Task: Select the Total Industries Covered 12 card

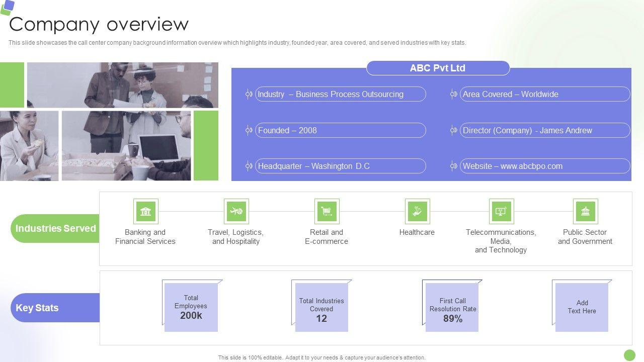Action: (x=321, y=307)
